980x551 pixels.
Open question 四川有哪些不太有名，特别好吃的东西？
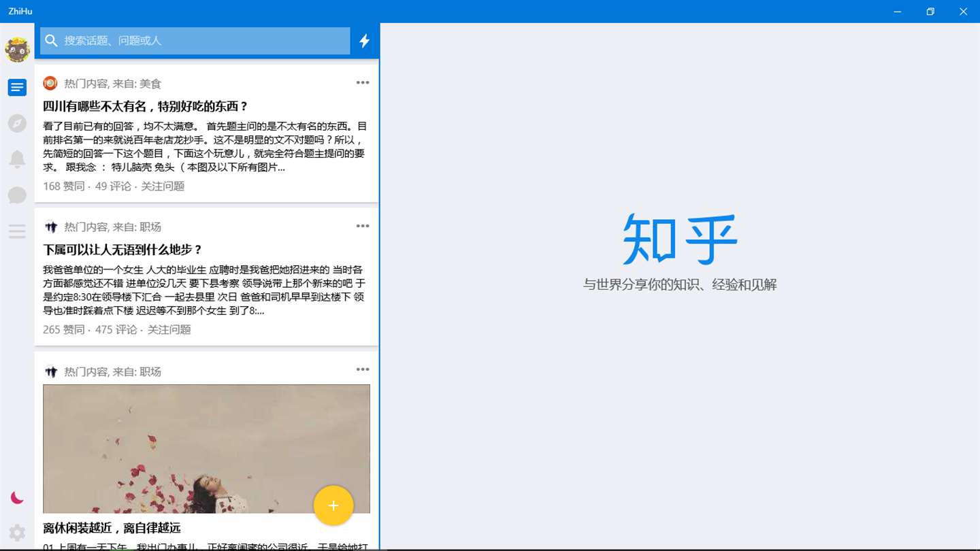(x=146, y=106)
